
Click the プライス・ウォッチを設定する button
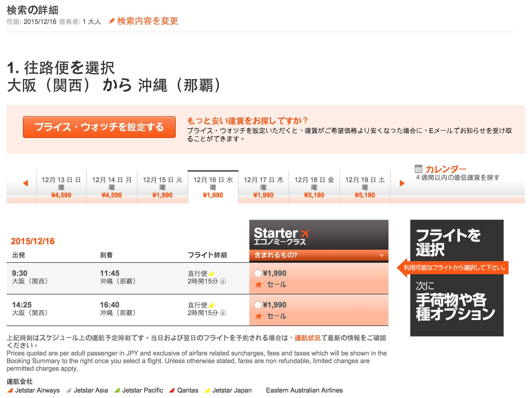pos(99,127)
